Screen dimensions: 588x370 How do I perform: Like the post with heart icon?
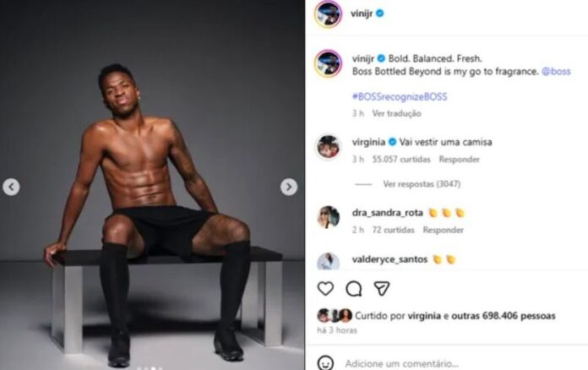pyautogui.click(x=325, y=289)
